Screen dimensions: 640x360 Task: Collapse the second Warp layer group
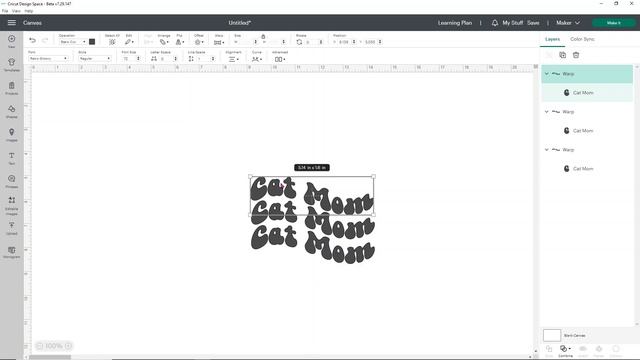coord(547,112)
